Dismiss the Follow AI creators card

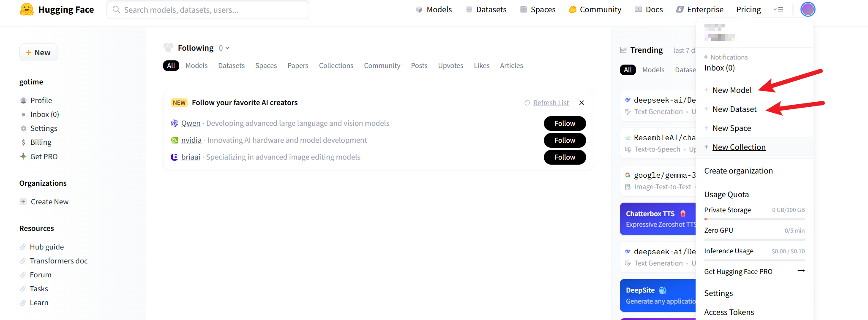point(581,103)
